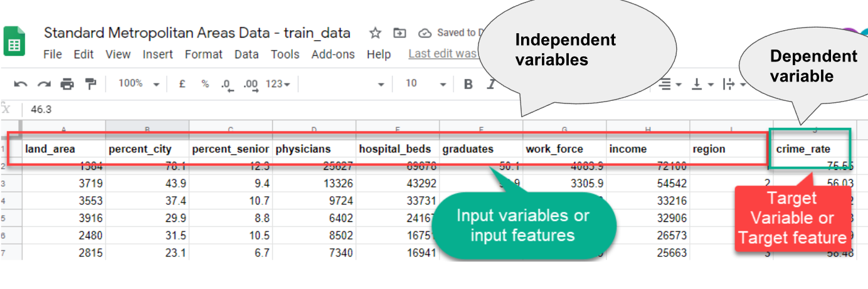Star the Standard Metropolitan Areas Data document

point(375,33)
